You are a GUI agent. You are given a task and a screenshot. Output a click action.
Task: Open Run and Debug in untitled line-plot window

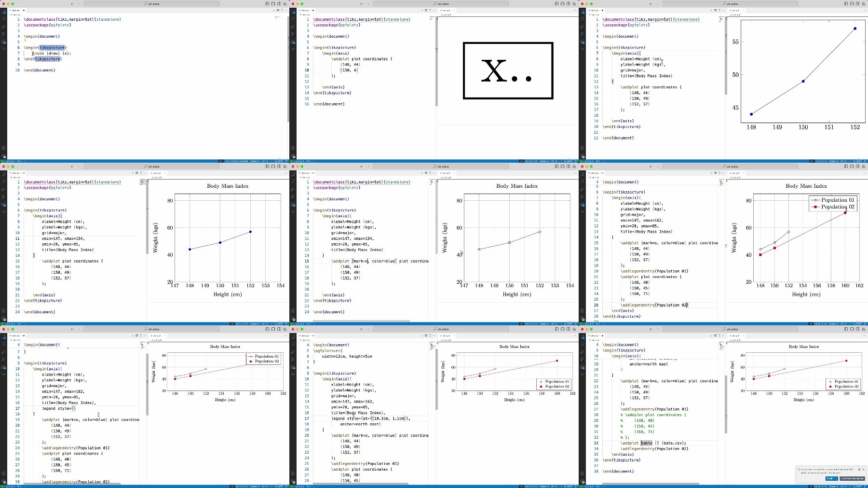click(x=583, y=34)
